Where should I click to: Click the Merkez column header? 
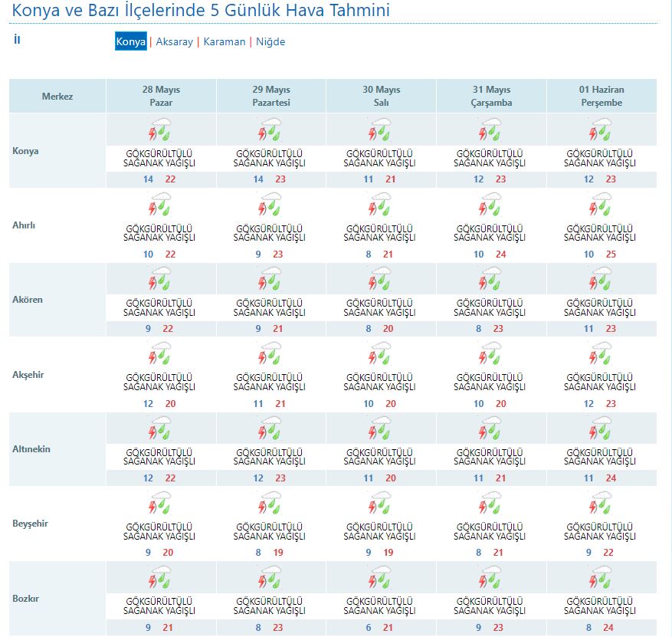(x=57, y=97)
